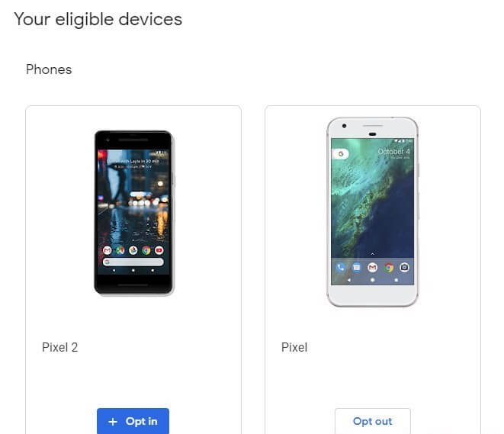This screenshot has width=504, height=434.
Task: Click the plus icon on Opt in
Action: 113,422
